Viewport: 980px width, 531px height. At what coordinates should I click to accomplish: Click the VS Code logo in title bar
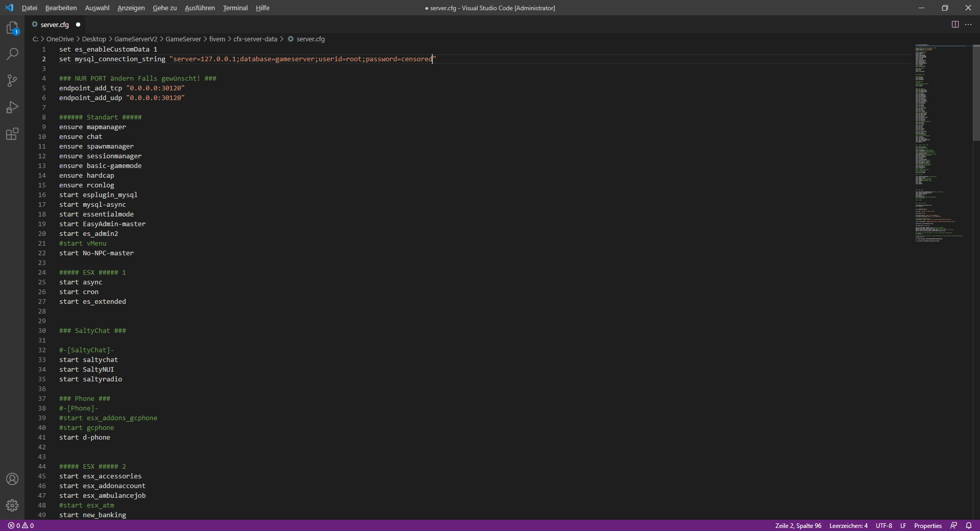(9, 8)
